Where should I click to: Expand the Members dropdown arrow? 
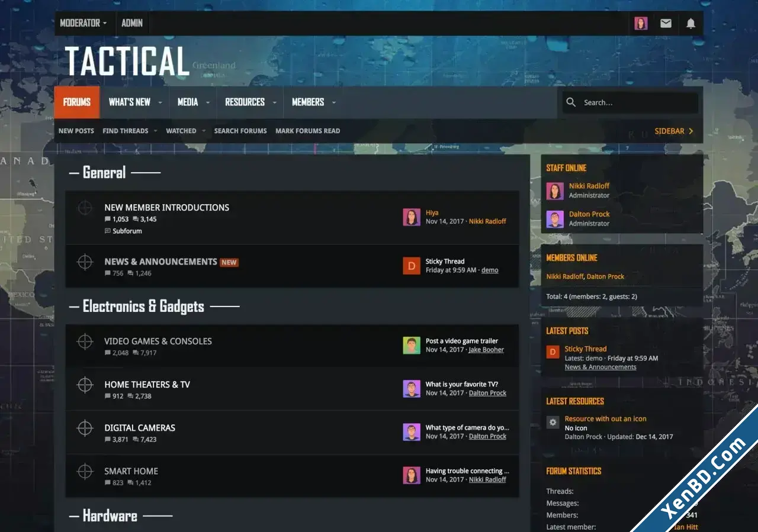(333, 102)
